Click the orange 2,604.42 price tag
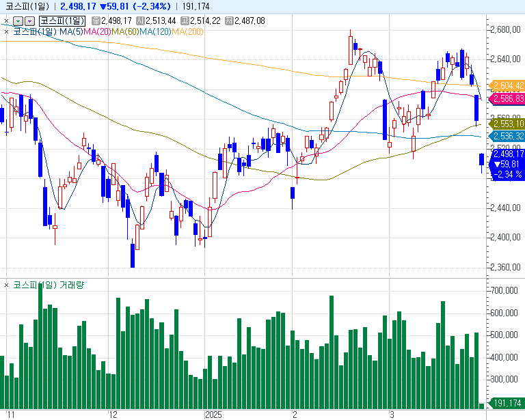Image resolution: width=525 pixels, height=420 pixels. [507, 85]
